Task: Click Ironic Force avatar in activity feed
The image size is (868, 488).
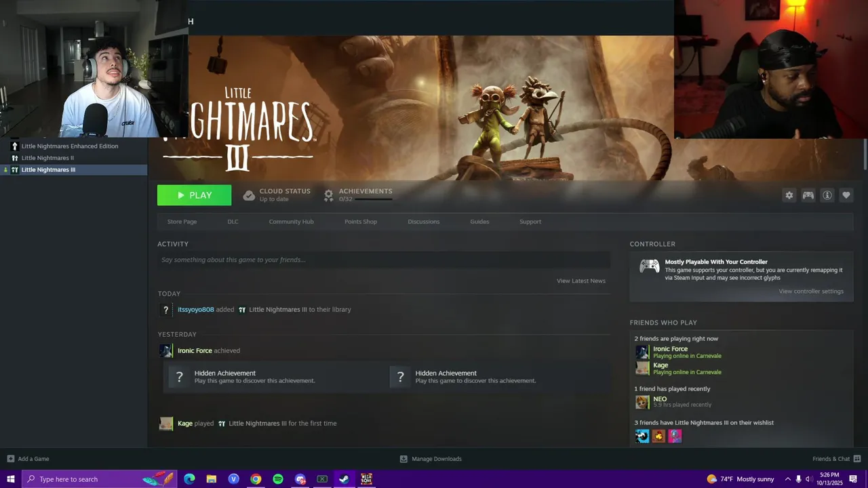Action: tap(166, 350)
